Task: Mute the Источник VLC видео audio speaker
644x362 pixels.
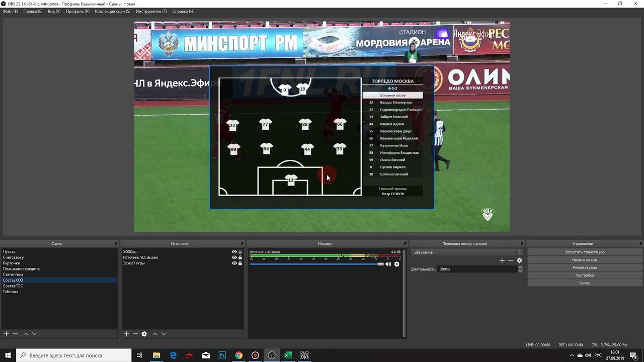Action: pyautogui.click(x=388, y=264)
